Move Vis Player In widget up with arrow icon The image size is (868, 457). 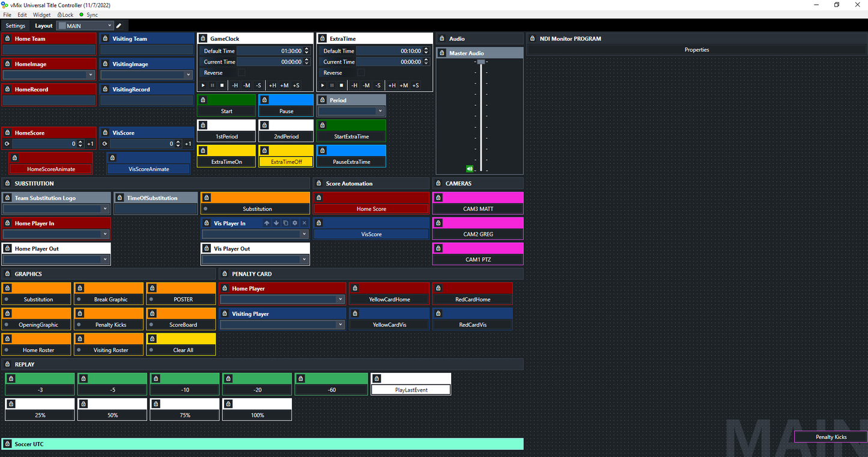[267, 223]
